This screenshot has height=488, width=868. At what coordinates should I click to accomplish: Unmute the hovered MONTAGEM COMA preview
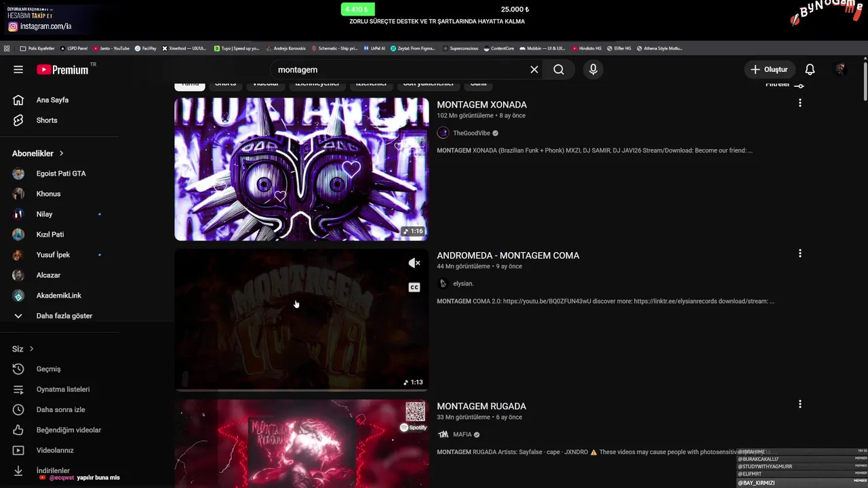[414, 263]
